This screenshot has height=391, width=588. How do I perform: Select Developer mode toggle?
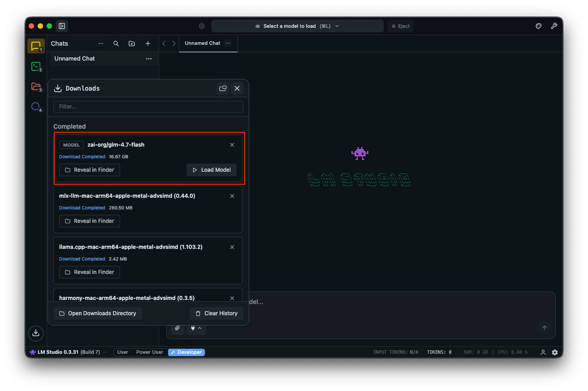(186, 352)
